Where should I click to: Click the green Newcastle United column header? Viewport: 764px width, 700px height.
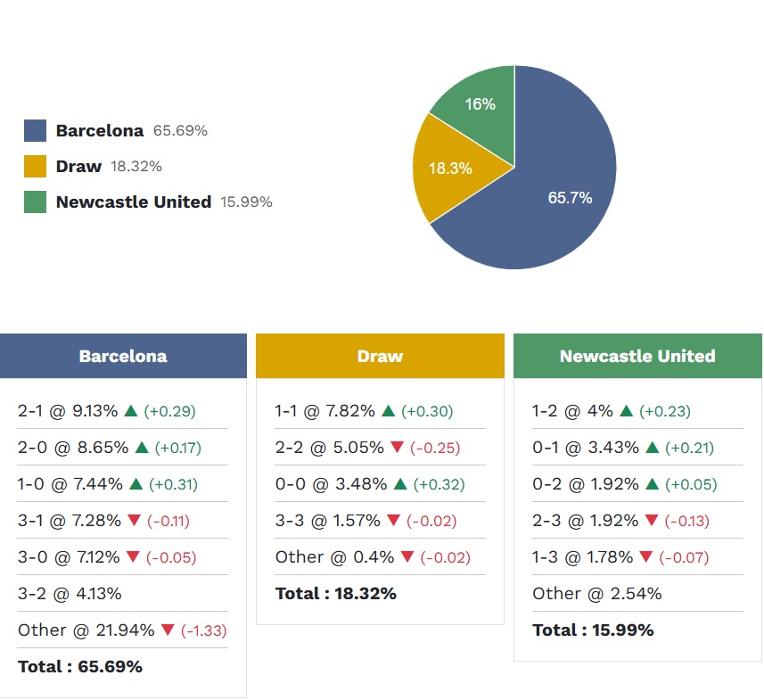637,356
